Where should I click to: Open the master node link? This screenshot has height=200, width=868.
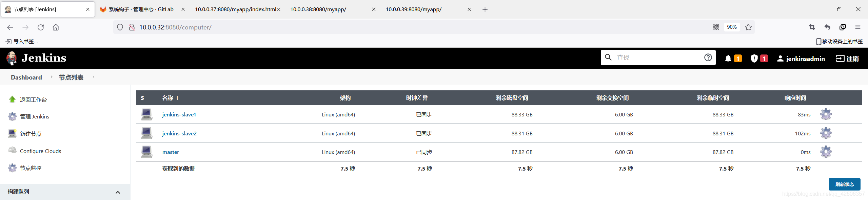pos(171,152)
